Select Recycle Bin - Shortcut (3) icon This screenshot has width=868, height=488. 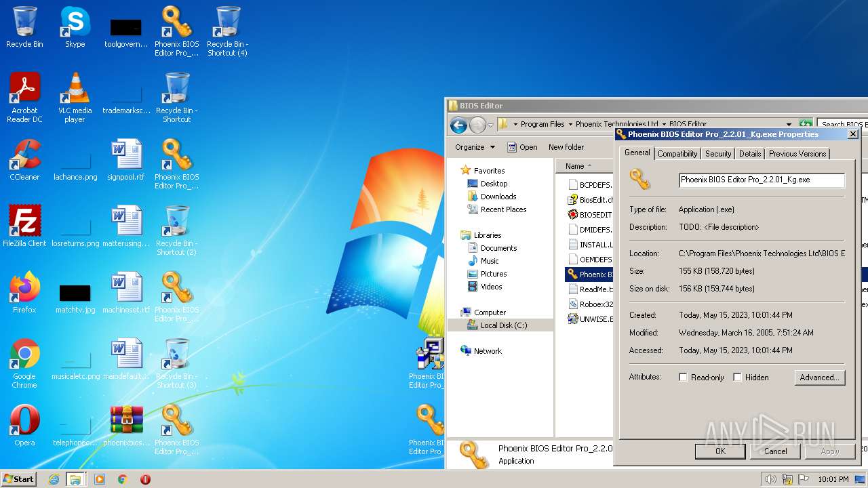pyautogui.click(x=176, y=363)
